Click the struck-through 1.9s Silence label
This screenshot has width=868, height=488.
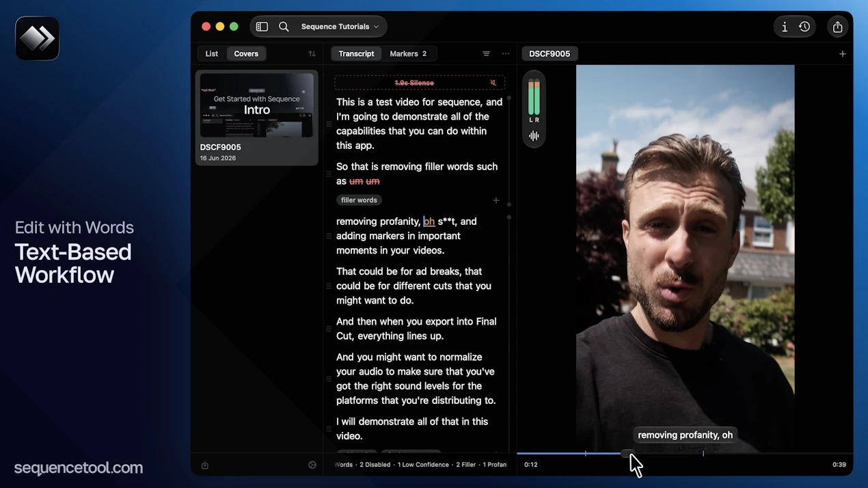(x=414, y=83)
